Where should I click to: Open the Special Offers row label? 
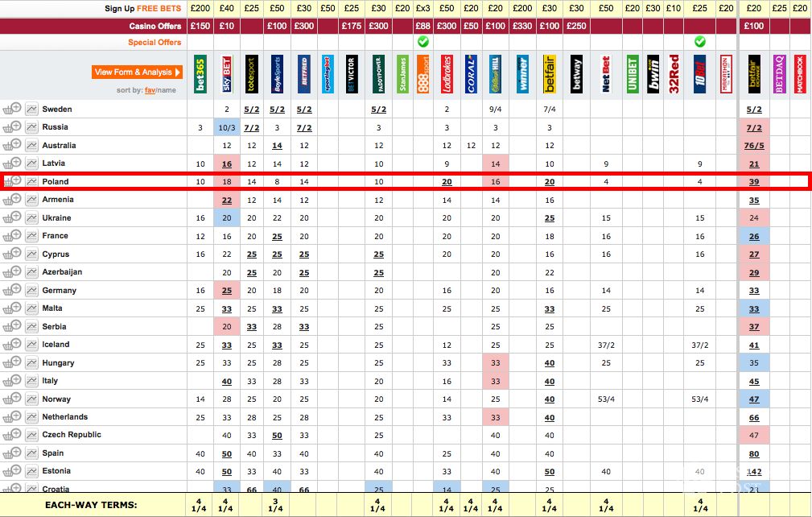click(155, 43)
